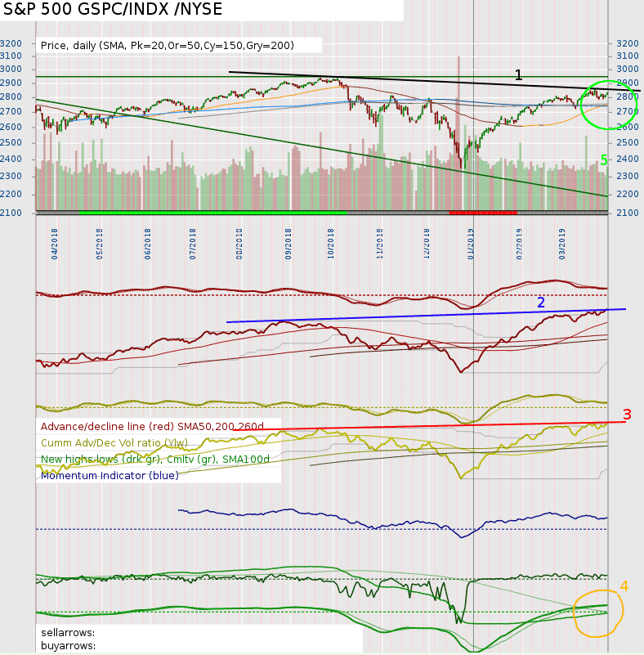Screen dimensions: 644x655
Task: Select the 03/2019 date axis label
Action: [x=561, y=244]
